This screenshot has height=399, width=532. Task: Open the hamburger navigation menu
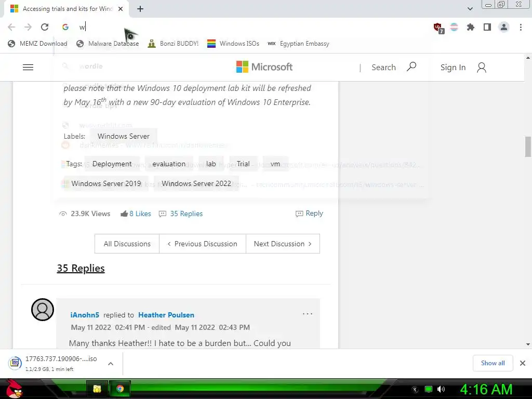(x=28, y=67)
